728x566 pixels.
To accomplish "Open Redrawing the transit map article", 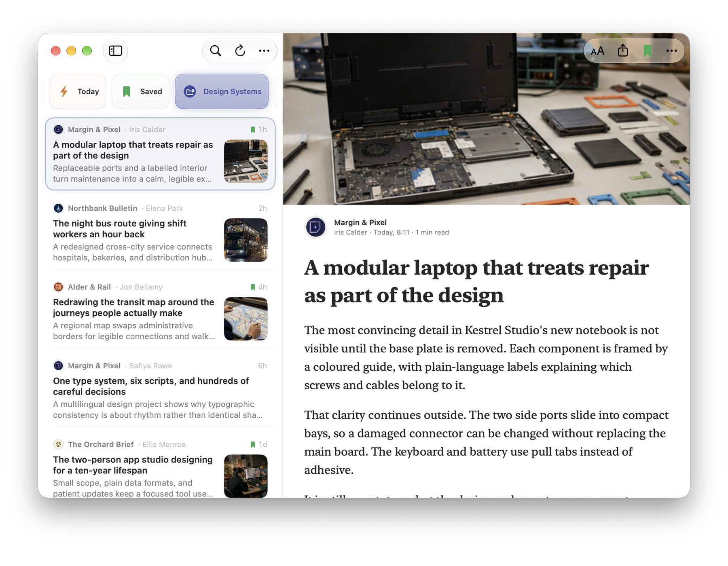I will 160,312.
